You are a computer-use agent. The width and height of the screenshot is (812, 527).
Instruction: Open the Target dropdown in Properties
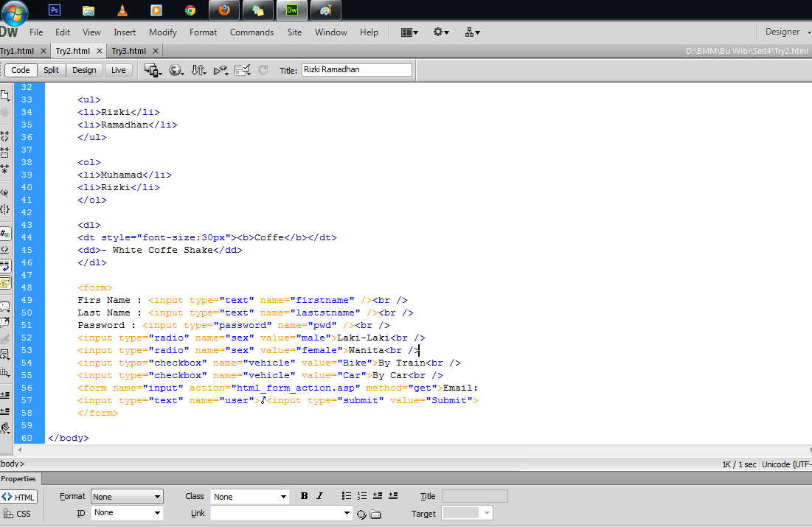click(467, 513)
